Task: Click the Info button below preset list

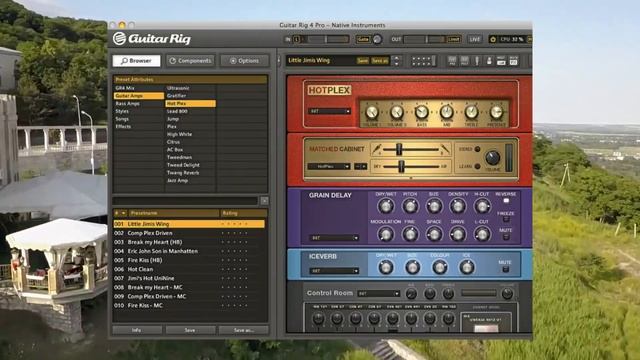Action: [137, 330]
